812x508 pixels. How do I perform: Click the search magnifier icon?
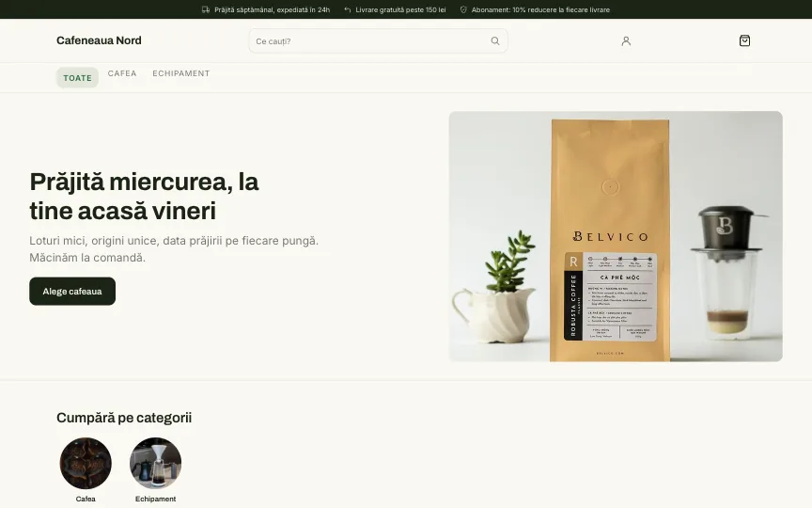click(495, 41)
